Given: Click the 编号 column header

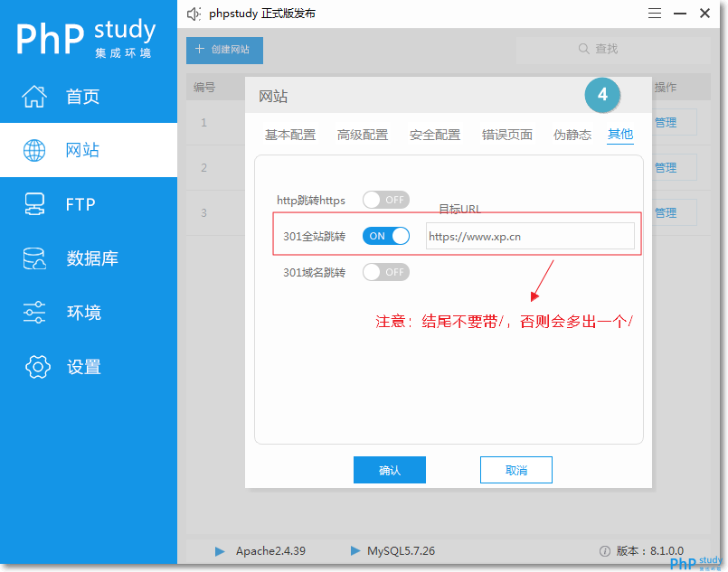Looking at the screenshot, I should click(x=204, y=87).
